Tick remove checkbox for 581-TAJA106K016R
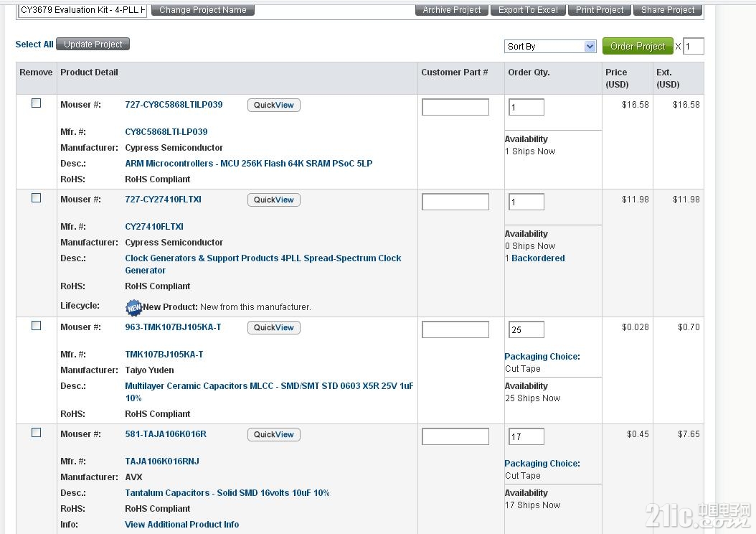Viewport: 756px width, 534px height. click(36, 433)
